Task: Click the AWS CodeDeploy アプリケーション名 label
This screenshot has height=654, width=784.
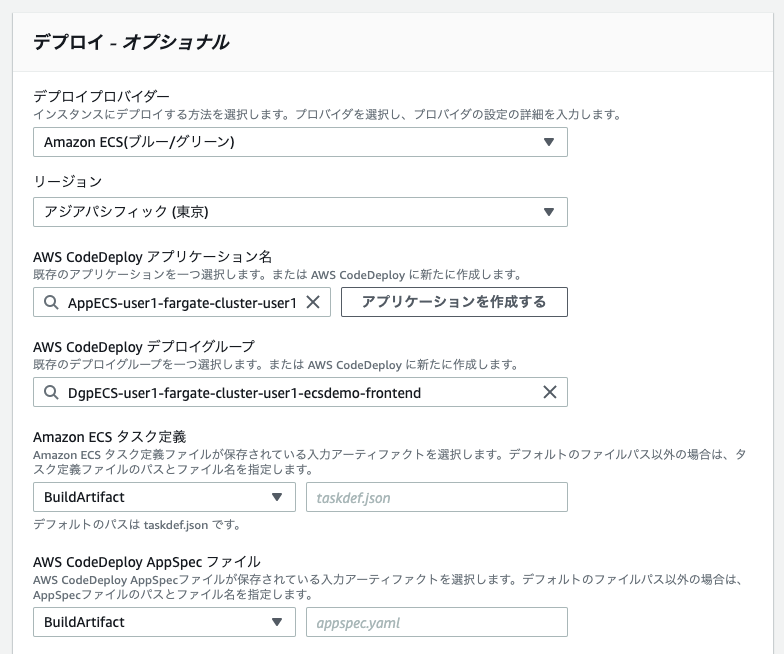Action: (x=152, y=257)
